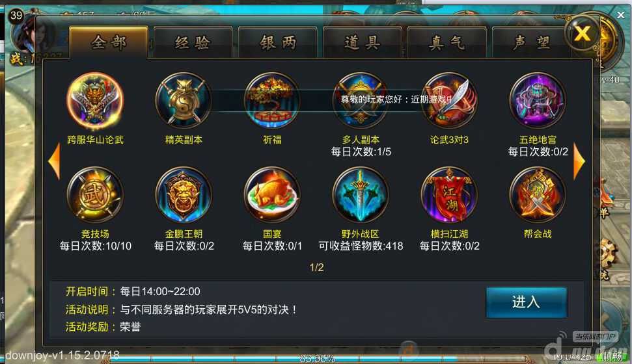
Task: Select the 竞技场 arena icon
Action: (95, 195)
